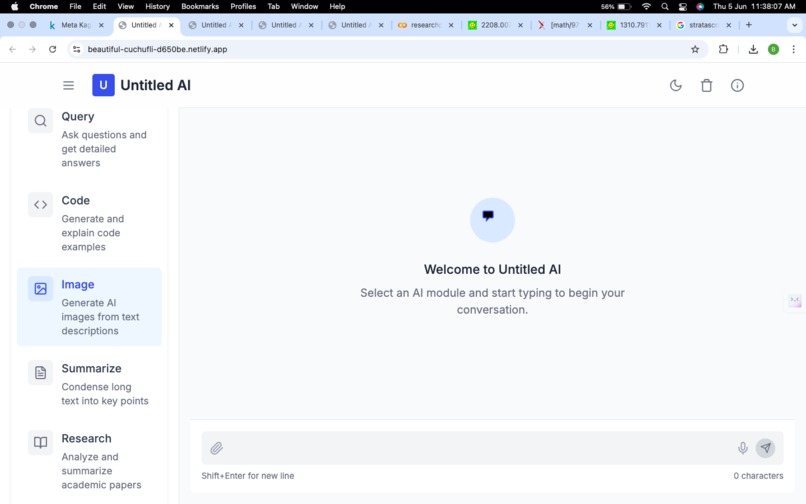Open Spotlight search icon in menu bar
The height and width of the screenshot is (504, 806).
coord(665,6)
